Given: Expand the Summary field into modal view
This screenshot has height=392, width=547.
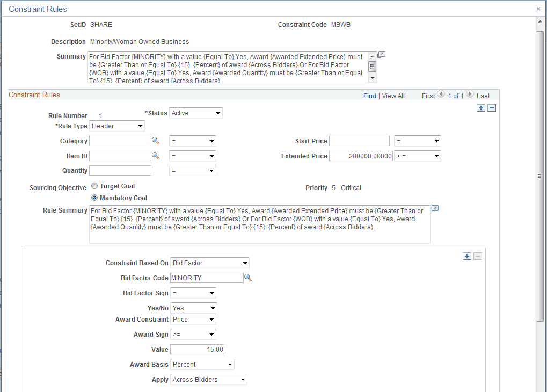Looking at the screenshot, I should tap(382, 54).
